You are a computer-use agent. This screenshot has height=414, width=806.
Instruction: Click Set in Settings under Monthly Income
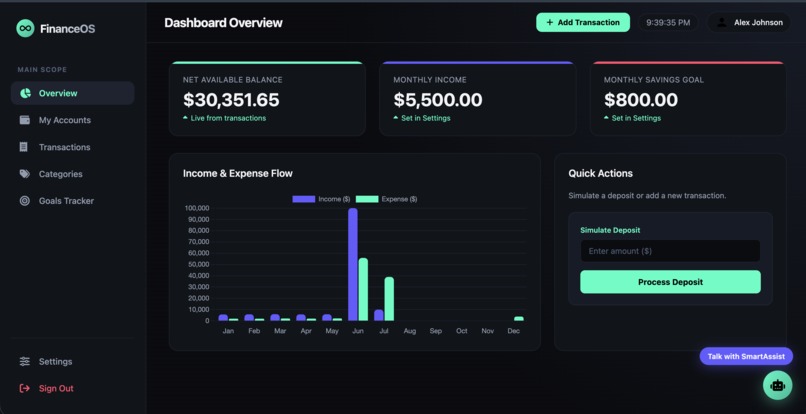click(426, 118)
